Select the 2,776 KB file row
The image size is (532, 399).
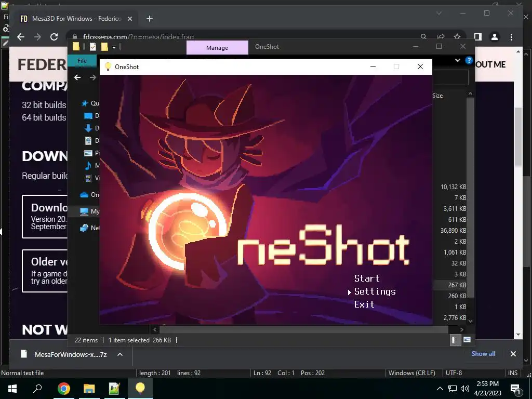click(x=455, y=318)
